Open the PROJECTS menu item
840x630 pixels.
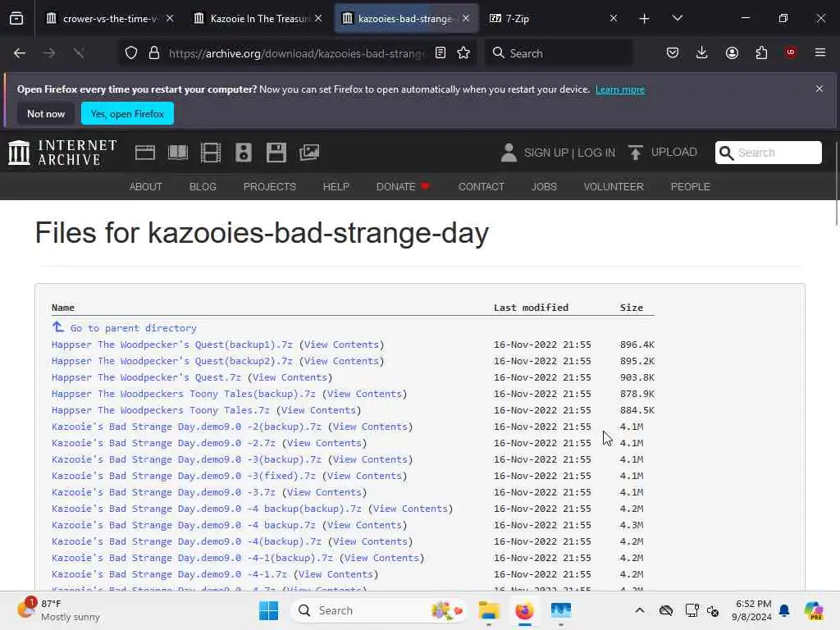(x=269, y=186)
